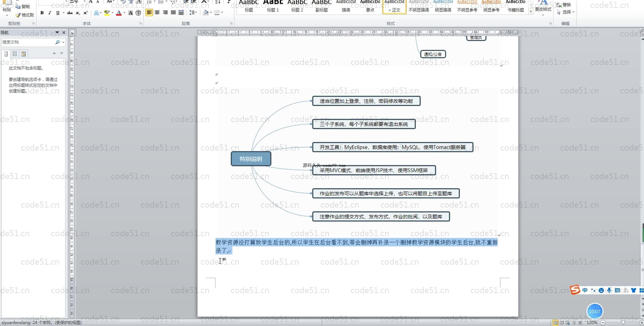Image resolution: width=644 pixels, height=326 pixels.
Task: Apply the 明显参考 style
Action: click(x=491, y=7)
